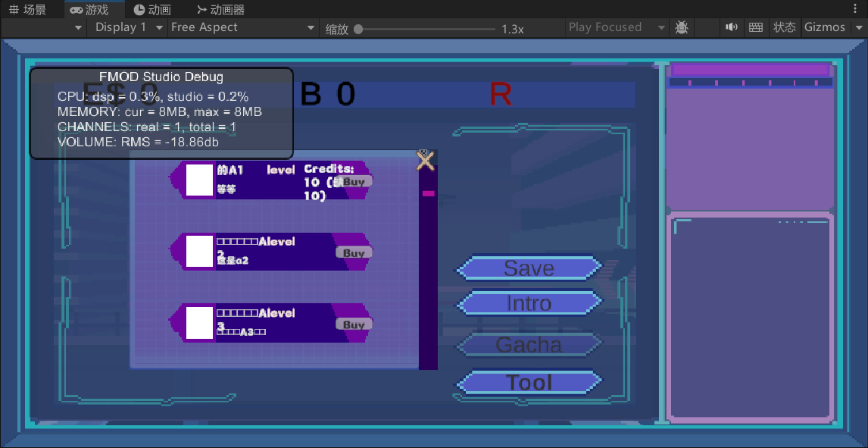
Task: Toggle the 状态 stats overlay
Action: coord(784,27)
